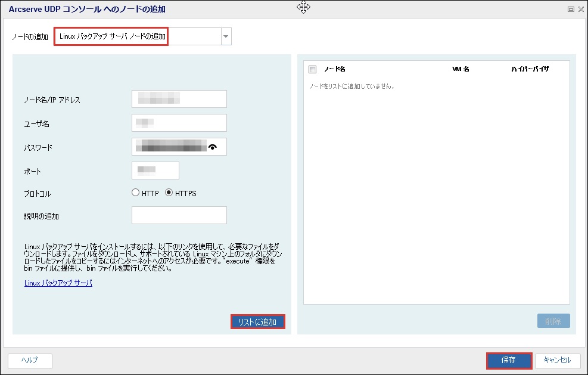Click the 保存 button
588x375 pixels.
tap(508, 360)
